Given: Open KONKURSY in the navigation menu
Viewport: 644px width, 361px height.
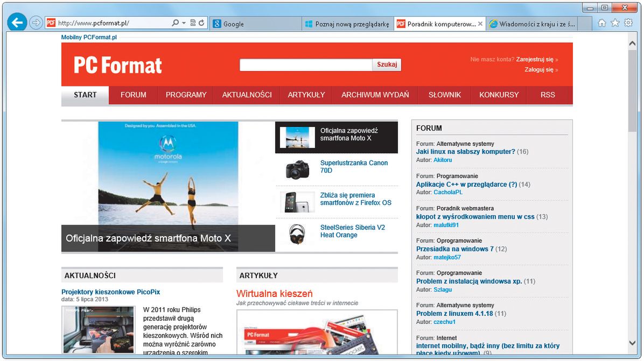Looking at the screenshot, I should pos(499,95).
